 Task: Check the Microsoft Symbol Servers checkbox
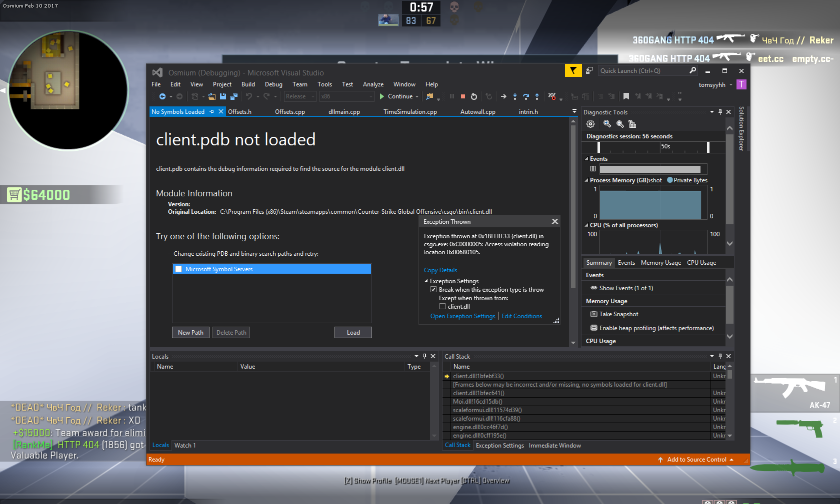[178, 269]
